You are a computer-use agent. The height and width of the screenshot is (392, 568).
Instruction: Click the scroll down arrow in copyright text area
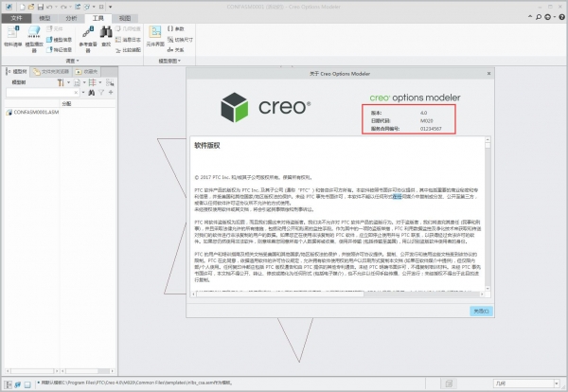pos(488,289)
